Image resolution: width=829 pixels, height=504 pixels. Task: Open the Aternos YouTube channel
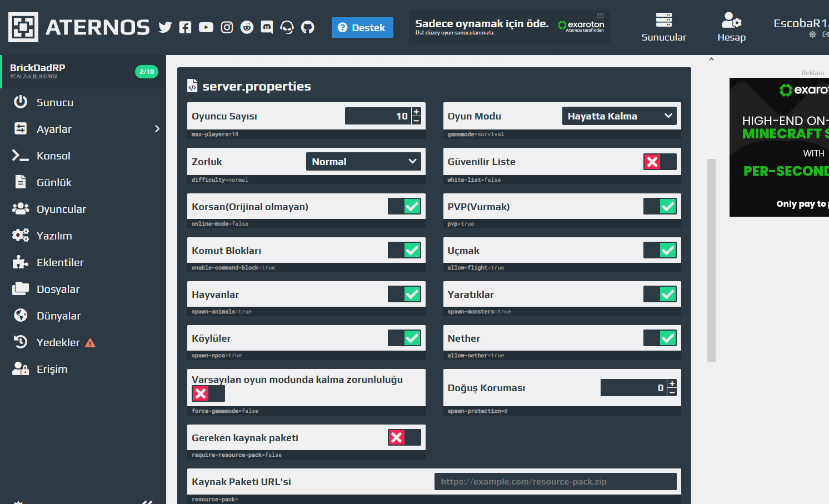click(206, 27)
